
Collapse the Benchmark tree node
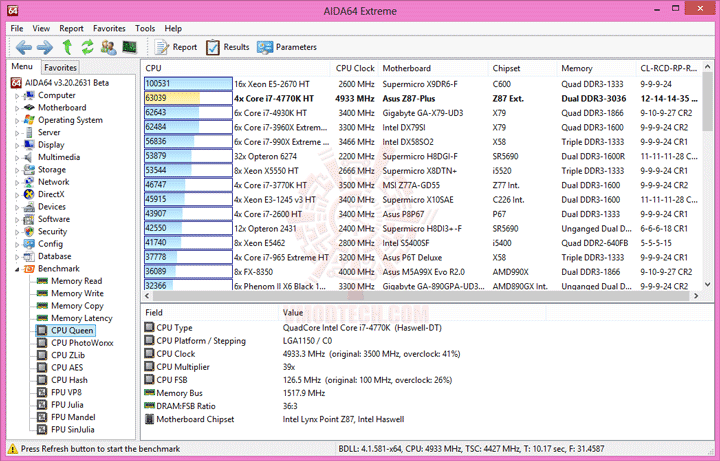click(x=17, y=270)
